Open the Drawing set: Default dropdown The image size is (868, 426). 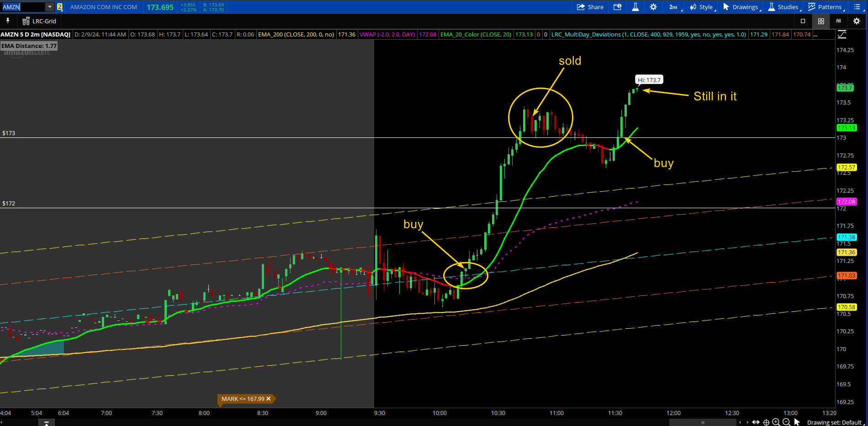coord(835,422)
